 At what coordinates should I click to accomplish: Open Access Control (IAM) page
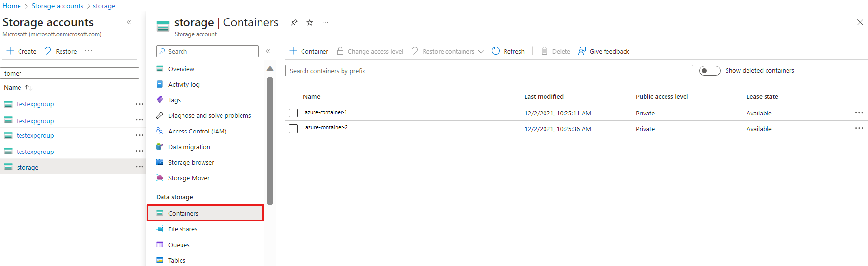197,131
